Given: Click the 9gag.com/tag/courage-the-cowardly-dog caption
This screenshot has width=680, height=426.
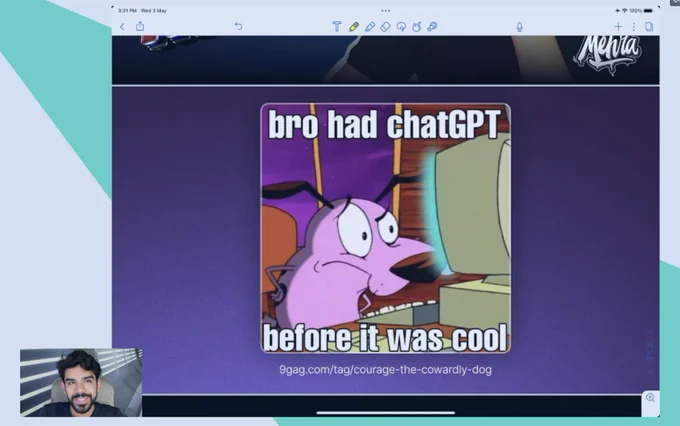Looking at the screenshot, I should pyautogui.click(x=386, y=370).
